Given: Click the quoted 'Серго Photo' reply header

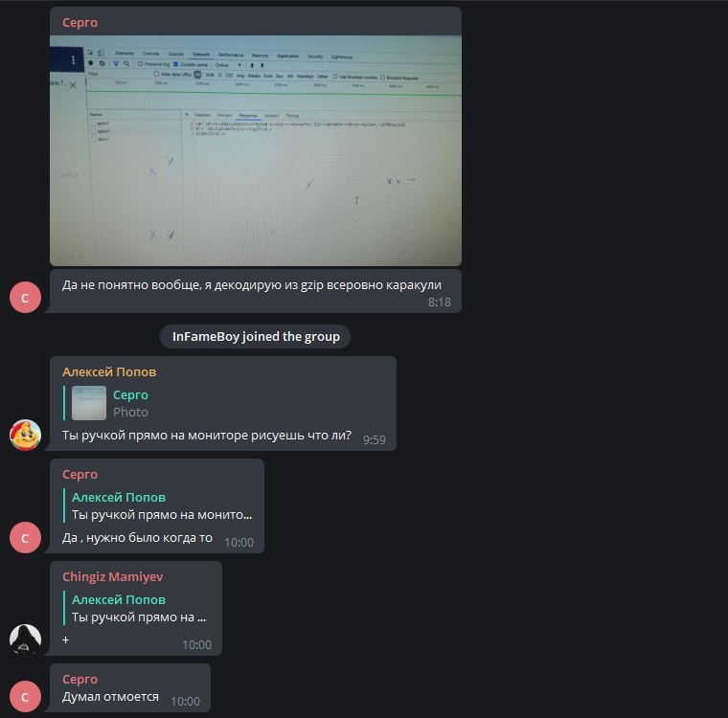Looking at the screenshot, I should click(130, 403).
